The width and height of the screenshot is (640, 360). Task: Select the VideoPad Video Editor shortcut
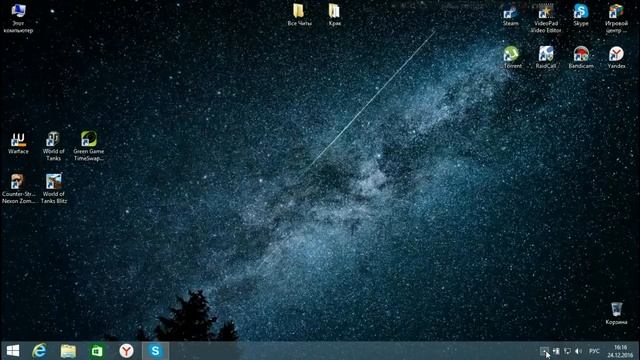click(546, 19)
